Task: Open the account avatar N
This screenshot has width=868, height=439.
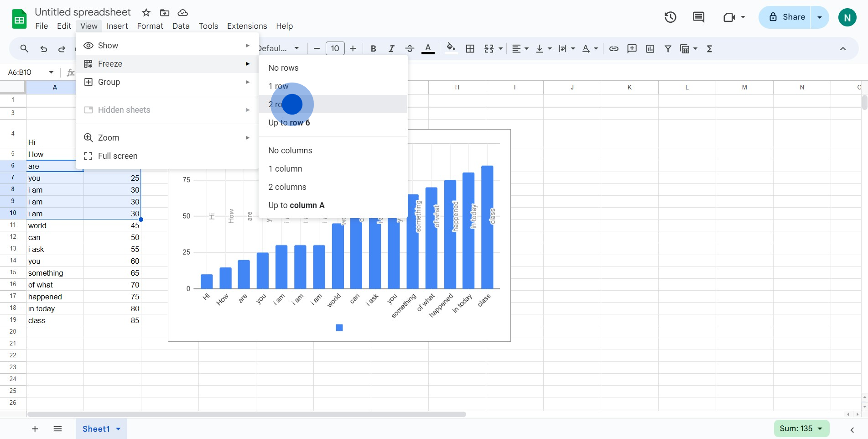Action: [847, 17]
